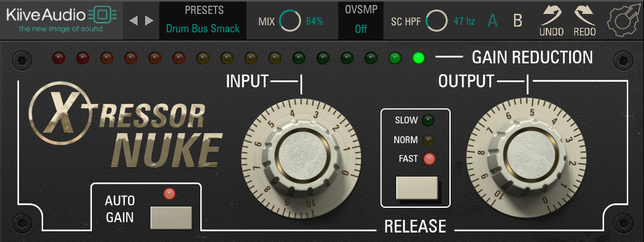Switch to the B state
The height and width of the screenshot is (242, 644).
pyautogui.click(x=518, y=20)
